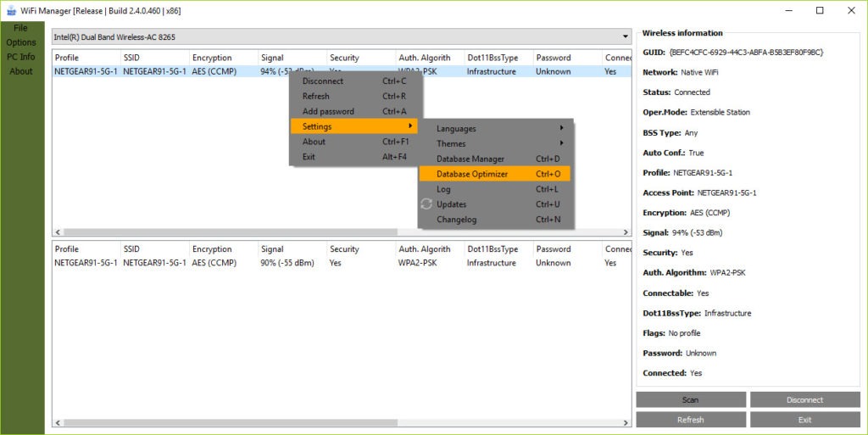Click the Scan button
Screen dimensions: 868x435
691,399
